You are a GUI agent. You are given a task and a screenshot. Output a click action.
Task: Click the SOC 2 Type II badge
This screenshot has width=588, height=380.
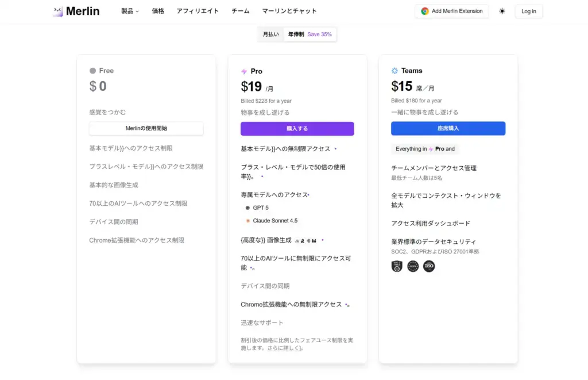pyautogui.click(x=397, y=266)
